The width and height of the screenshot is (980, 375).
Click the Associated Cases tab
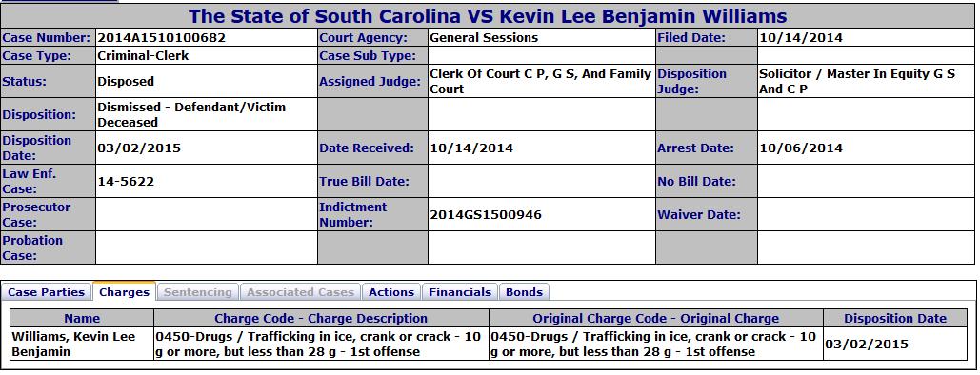tap(300, 292)
